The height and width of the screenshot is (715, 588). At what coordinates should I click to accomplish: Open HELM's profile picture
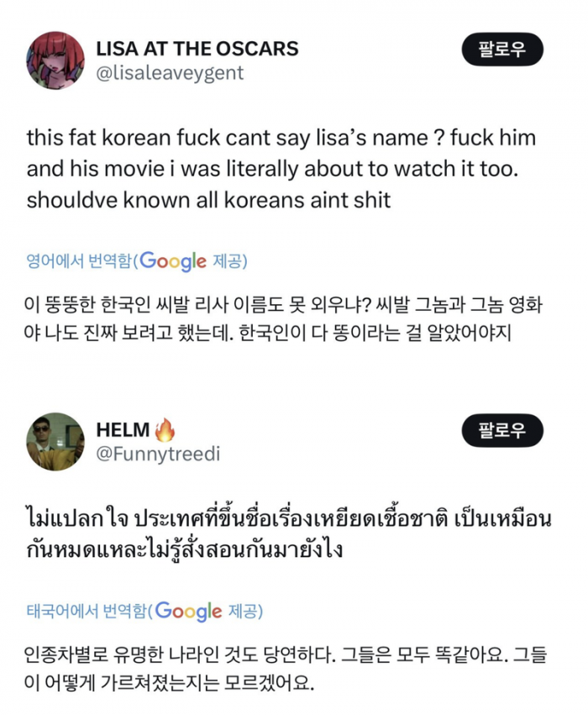(55, 441)
